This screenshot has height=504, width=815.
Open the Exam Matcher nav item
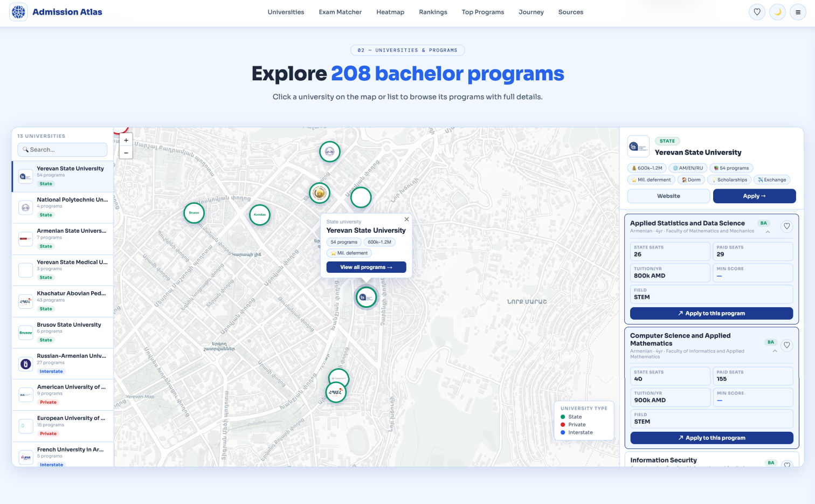point(340,12)
